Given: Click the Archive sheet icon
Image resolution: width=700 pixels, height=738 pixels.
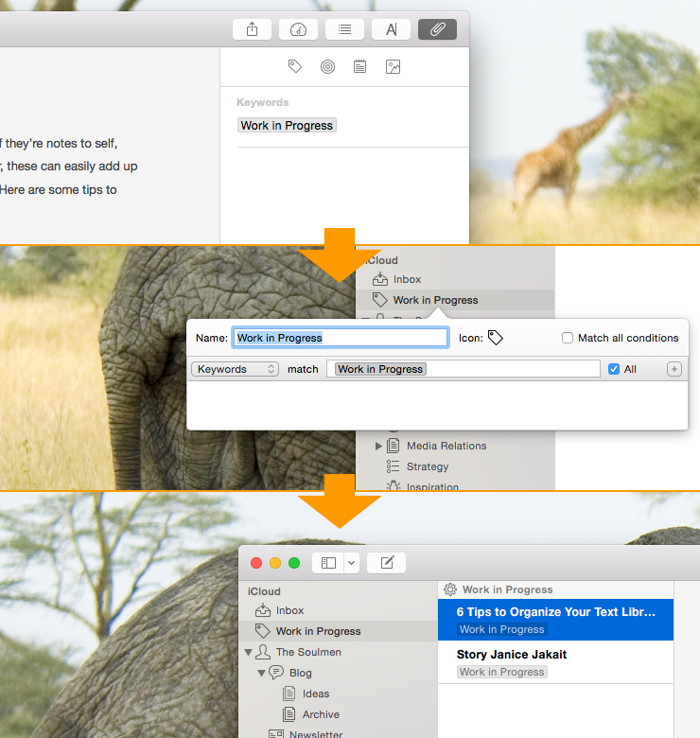Looking at the screenshot, I should [289, 714].
